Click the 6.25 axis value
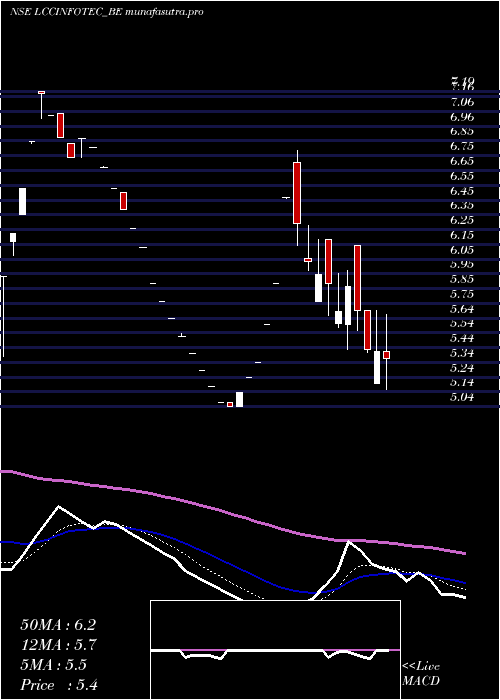Screen dimensions: 500x700 coord(462,220)
